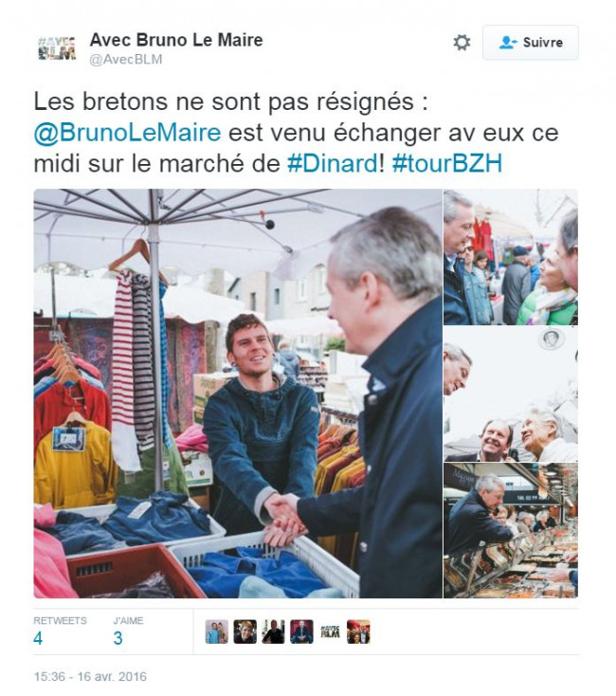Open the tweet timestamp 15:36 - 16 avr. 2016
The image size is (616, 696).
(90, 676)
